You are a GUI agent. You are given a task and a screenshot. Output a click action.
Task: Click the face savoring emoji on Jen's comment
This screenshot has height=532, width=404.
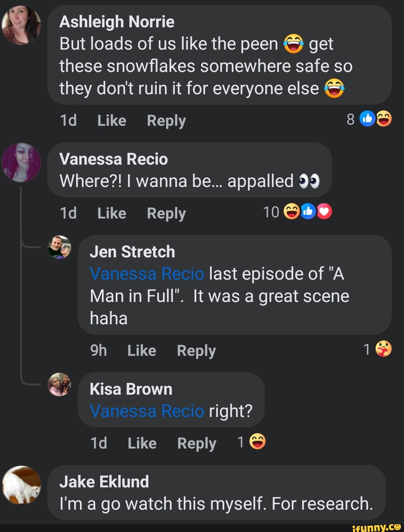click(x=384, y=349)
